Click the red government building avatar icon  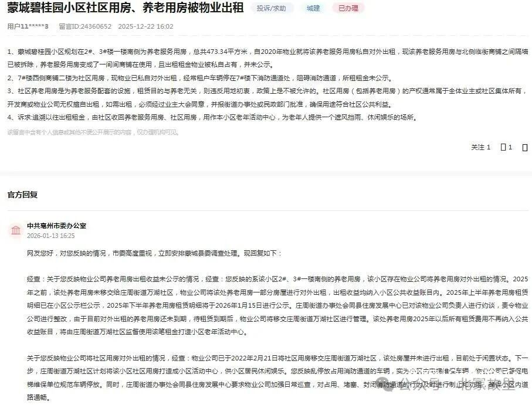pos(15,230)
